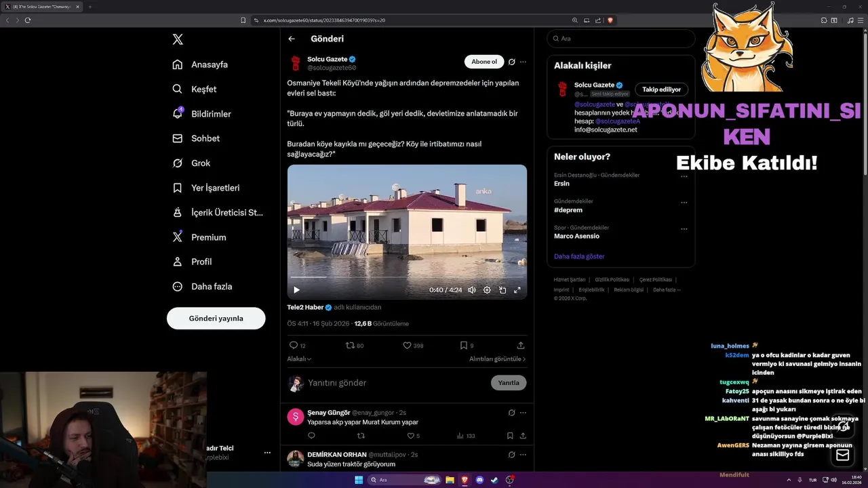Open Premium in the sidebar
Screen dimensions: 868x488
[x=199, y=237]
